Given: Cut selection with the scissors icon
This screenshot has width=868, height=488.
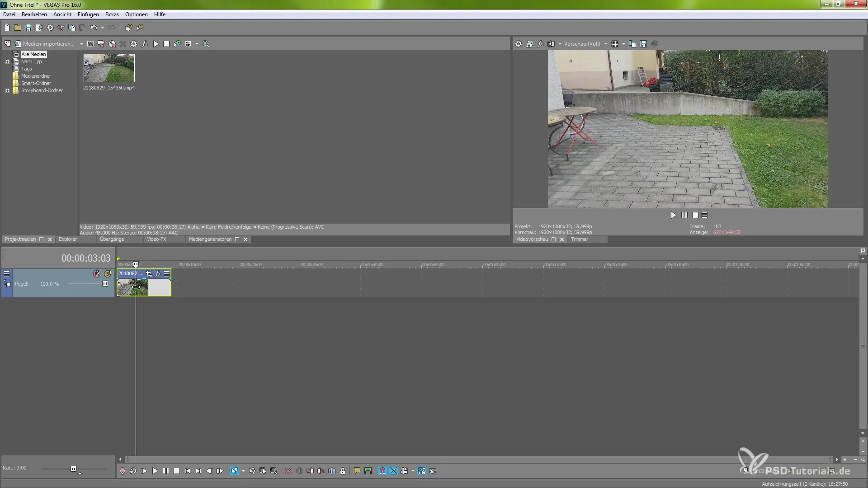Looking at the screenshot, I should coord(61,28).
